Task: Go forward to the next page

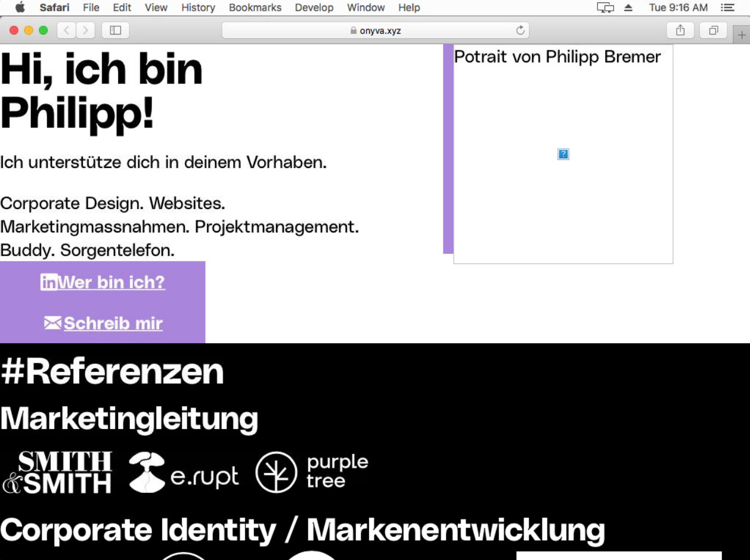Action: (85, 30)
